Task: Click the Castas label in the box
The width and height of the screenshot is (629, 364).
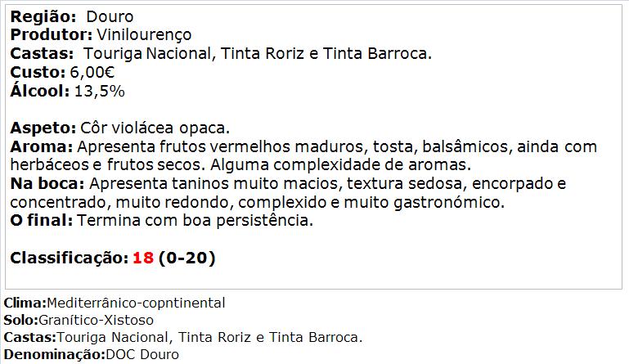Action: (42, 53)
